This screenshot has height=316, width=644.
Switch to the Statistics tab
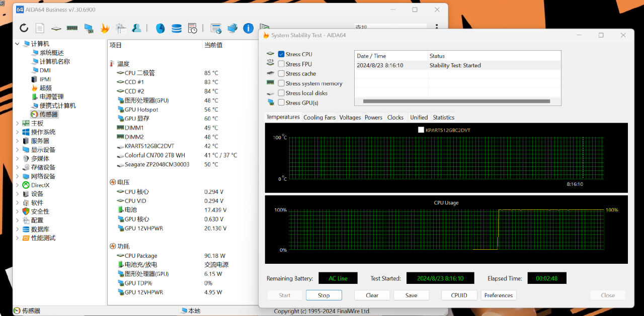point(444,118)
